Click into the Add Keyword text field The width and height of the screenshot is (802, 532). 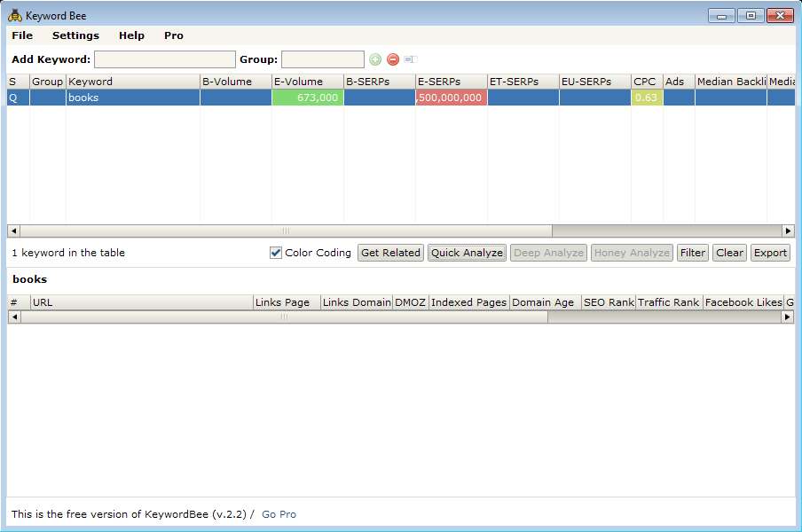[165, 59]
